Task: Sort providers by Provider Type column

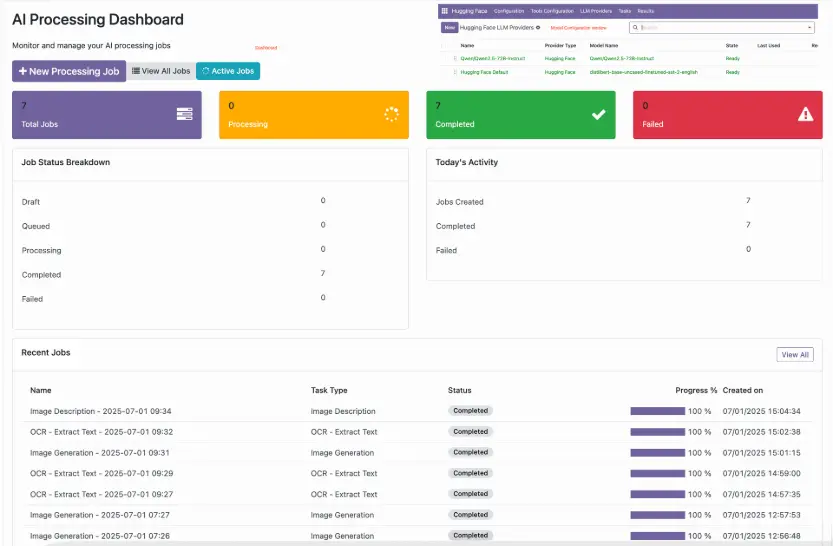Action: click(560, 46)
